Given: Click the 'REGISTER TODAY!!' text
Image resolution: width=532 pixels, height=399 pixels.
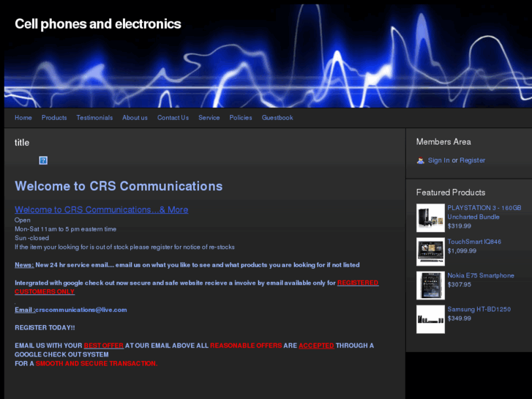Looking at the screenshot, I should [x=45, y=328].
